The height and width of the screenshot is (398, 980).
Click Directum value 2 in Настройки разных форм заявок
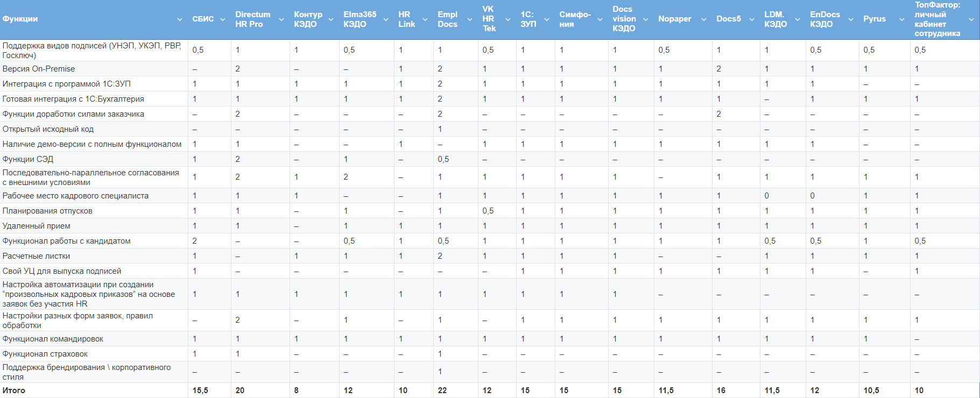(238, 320)
